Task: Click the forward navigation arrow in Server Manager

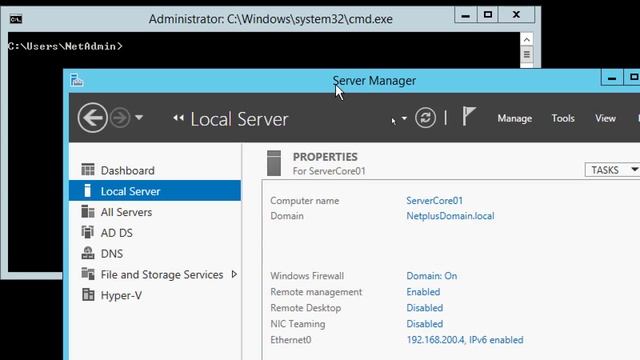Action: 120,118
